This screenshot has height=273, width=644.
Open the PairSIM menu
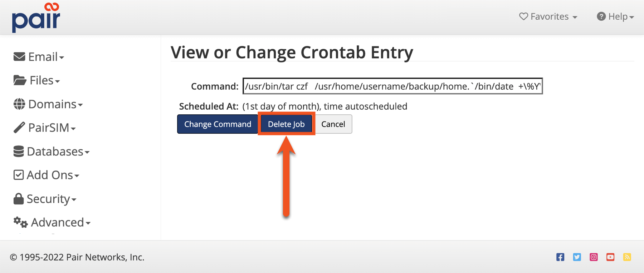click(x=45, y=128)
